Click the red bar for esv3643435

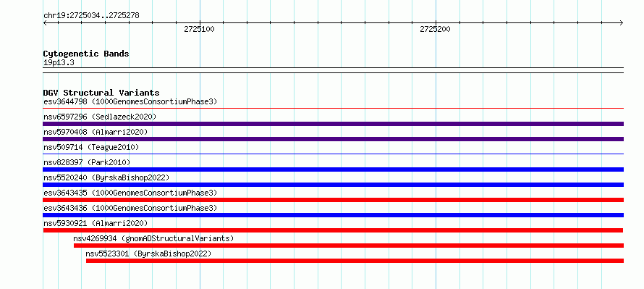click(x=334, y=200)
